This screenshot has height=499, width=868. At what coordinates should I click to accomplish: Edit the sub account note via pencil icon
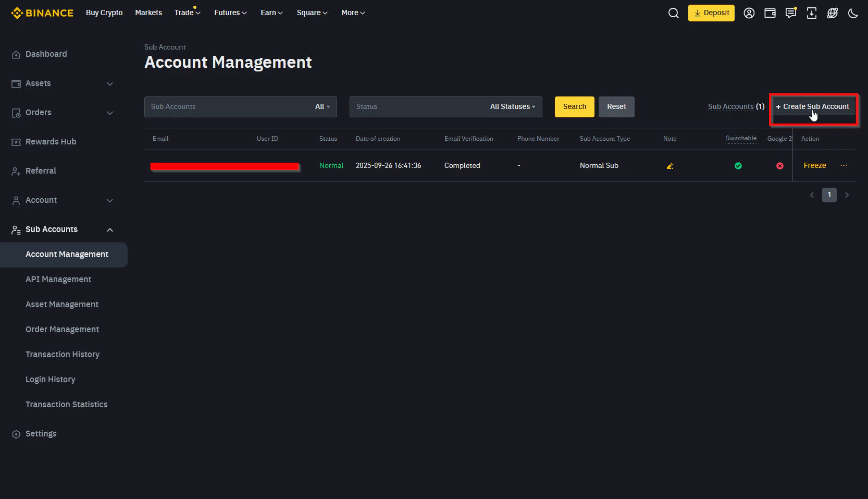[x=669, y=166]
